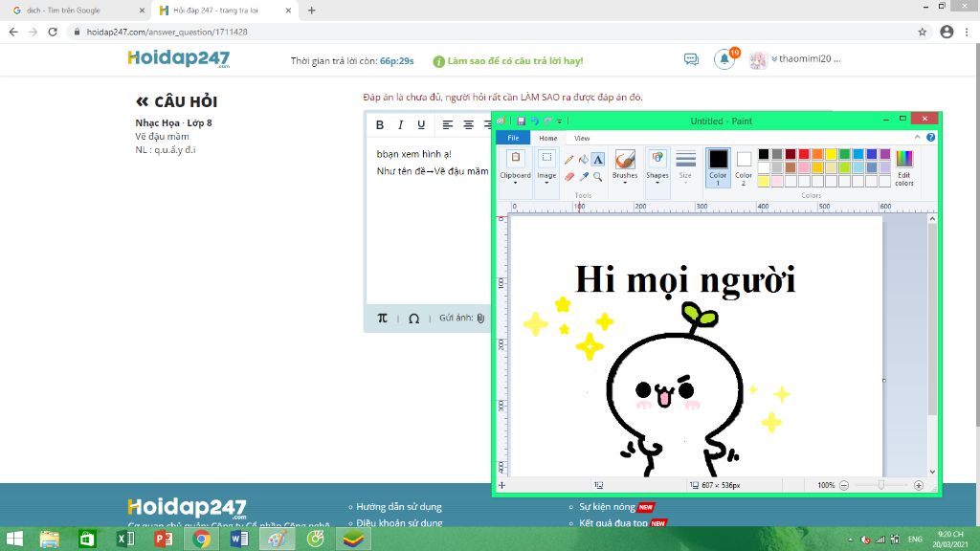
Task: Open Paint Help question mark icon
Action: 930,138
